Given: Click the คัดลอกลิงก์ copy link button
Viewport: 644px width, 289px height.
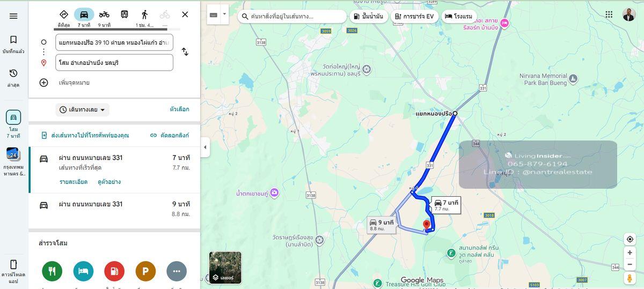Looking at the screenshot, I should [170, 136].
